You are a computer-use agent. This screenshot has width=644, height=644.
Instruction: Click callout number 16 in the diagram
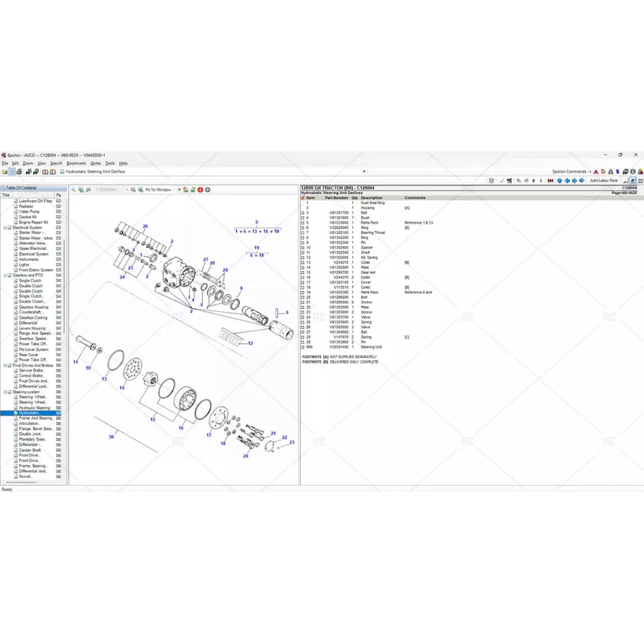[181, 428]
